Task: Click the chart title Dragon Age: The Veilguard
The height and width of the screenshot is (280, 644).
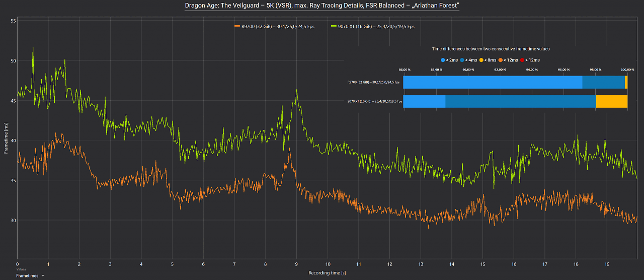Action: coord(322,6)
